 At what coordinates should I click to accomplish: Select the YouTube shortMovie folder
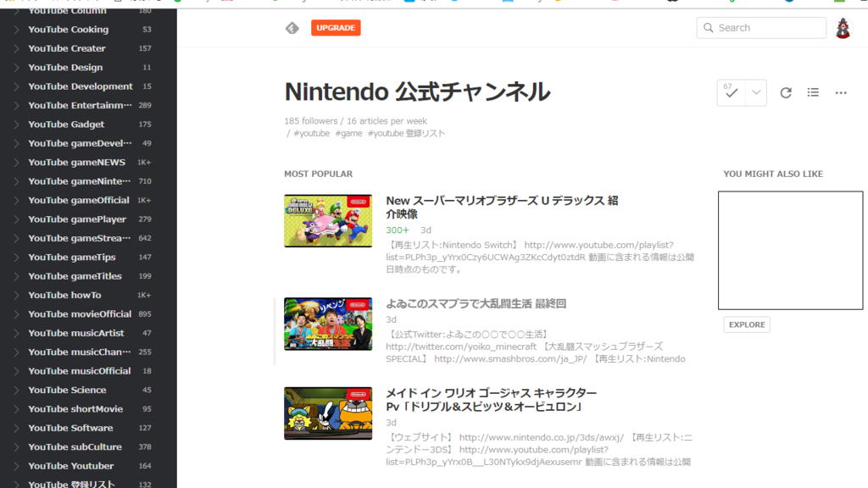pos(75,409)
